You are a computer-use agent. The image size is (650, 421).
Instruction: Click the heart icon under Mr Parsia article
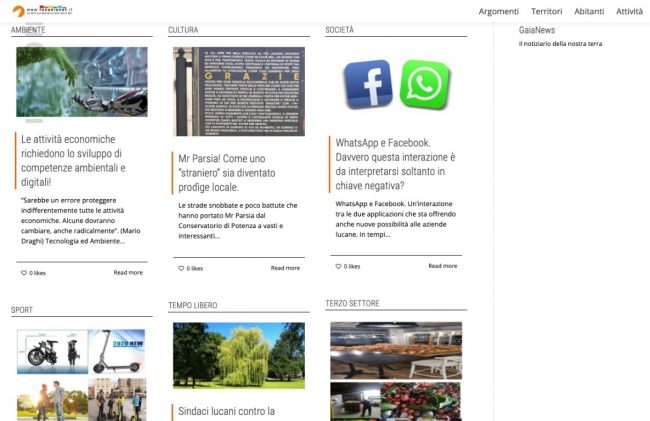181,268
